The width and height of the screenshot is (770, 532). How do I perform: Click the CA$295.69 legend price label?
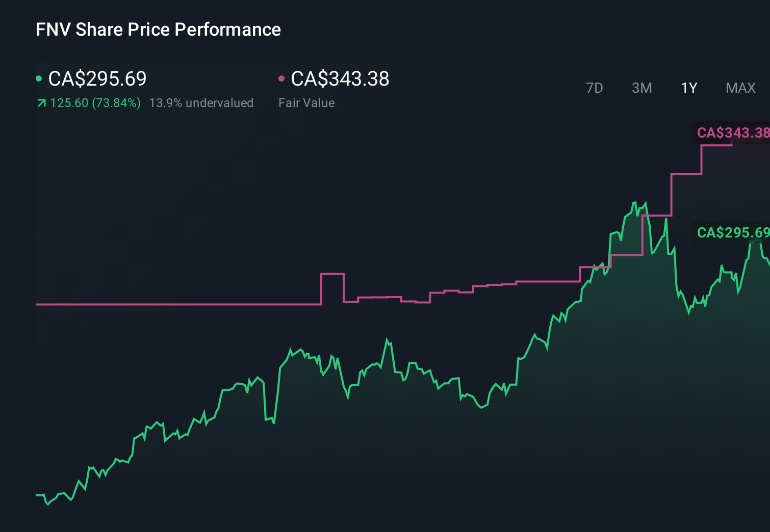(x=97, y=79)
